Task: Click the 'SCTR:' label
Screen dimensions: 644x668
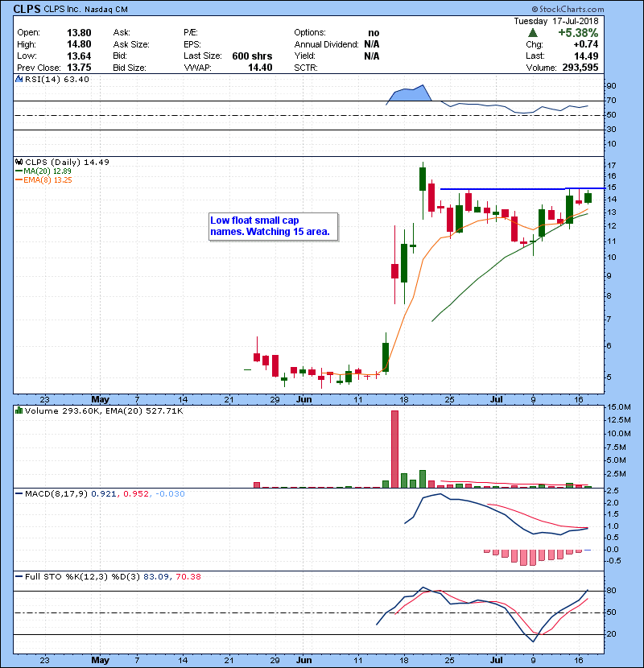Action: coord(306,68)
